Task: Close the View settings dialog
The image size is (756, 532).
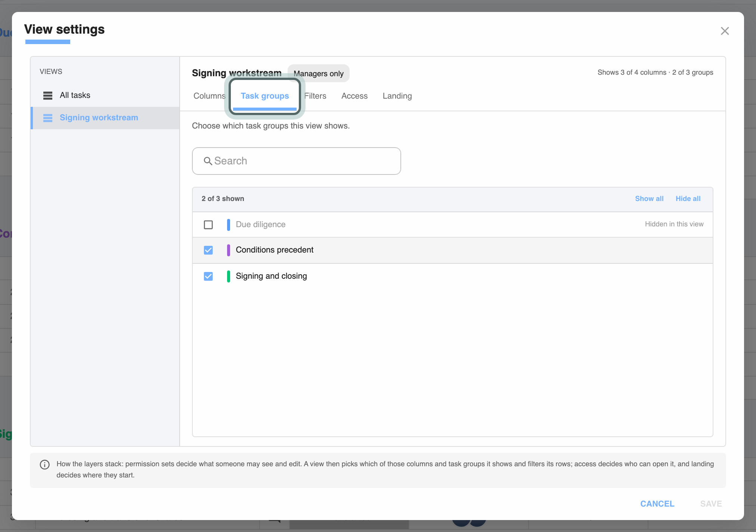Action: coord(725,31)
